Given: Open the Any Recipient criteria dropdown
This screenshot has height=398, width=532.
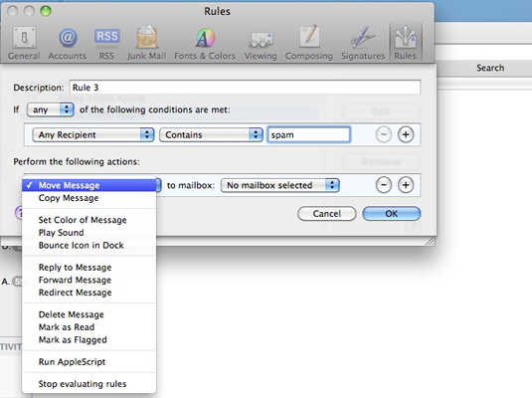Looking at the screenshot, I should [92, 134].
